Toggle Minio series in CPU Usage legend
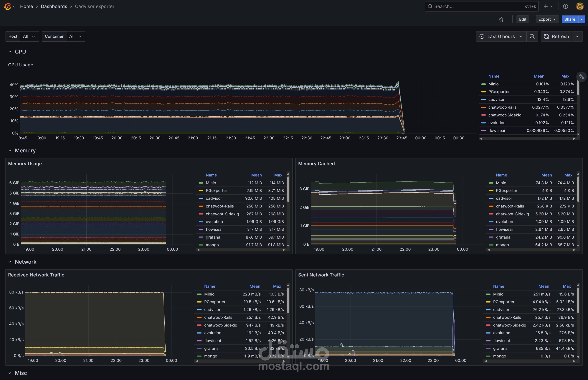 493,84
